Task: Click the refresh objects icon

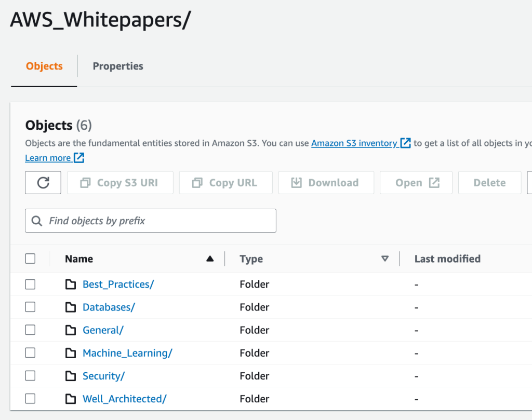Action: (x=43, y=182)
